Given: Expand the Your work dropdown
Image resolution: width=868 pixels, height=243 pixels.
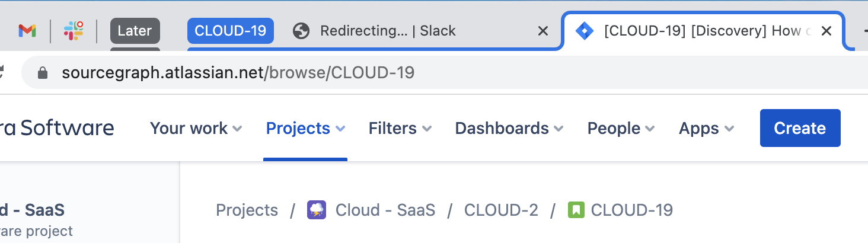Looking at the screenshot, I should [x=196, y=128].
